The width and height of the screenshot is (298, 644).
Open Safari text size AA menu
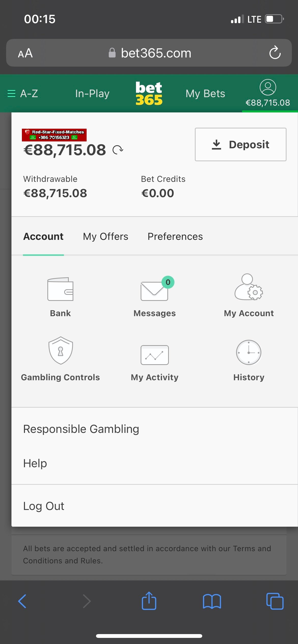25,53
